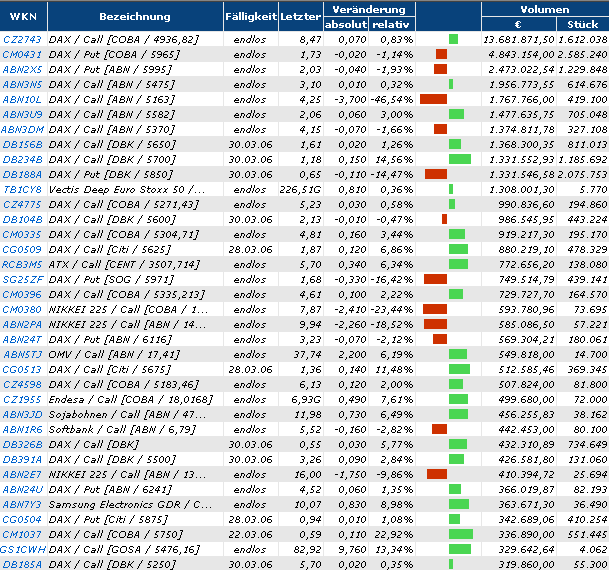Image resolution: width=609 pixels, height=570 pixels.
Task: Open the ABN2E7 WKN link
Action: pos(22,474)
